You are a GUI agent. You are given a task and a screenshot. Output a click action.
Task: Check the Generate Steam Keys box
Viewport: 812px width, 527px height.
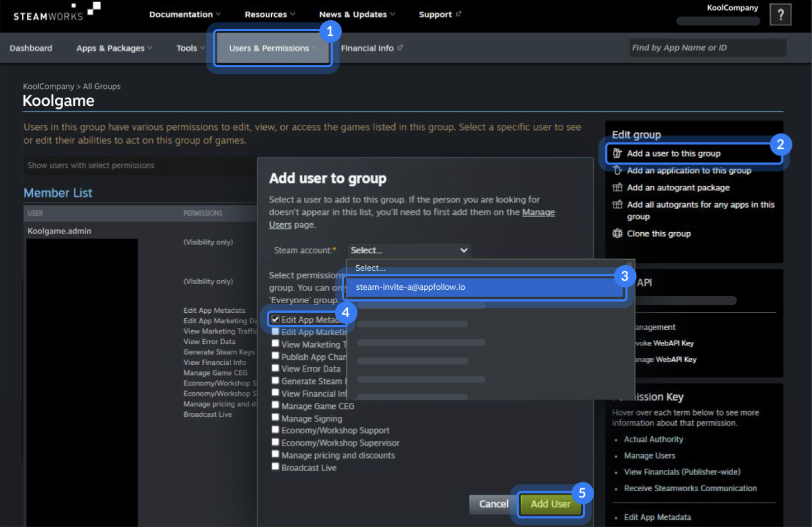point(275,380)
